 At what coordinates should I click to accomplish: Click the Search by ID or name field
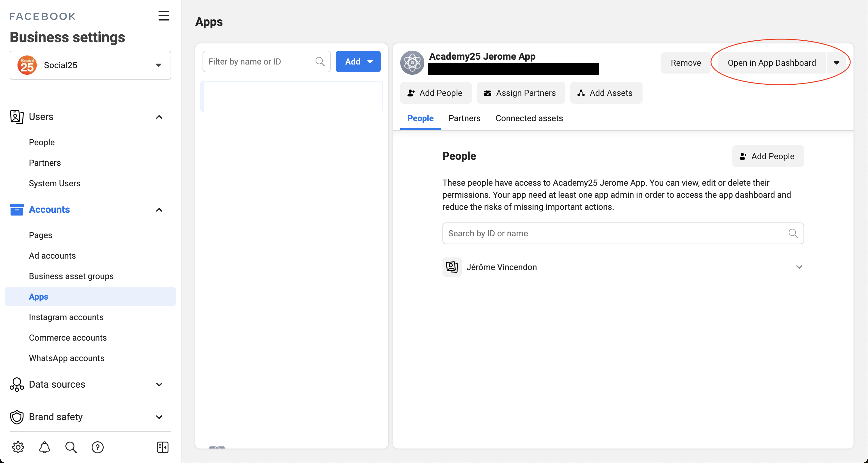(x=617, y=233)
